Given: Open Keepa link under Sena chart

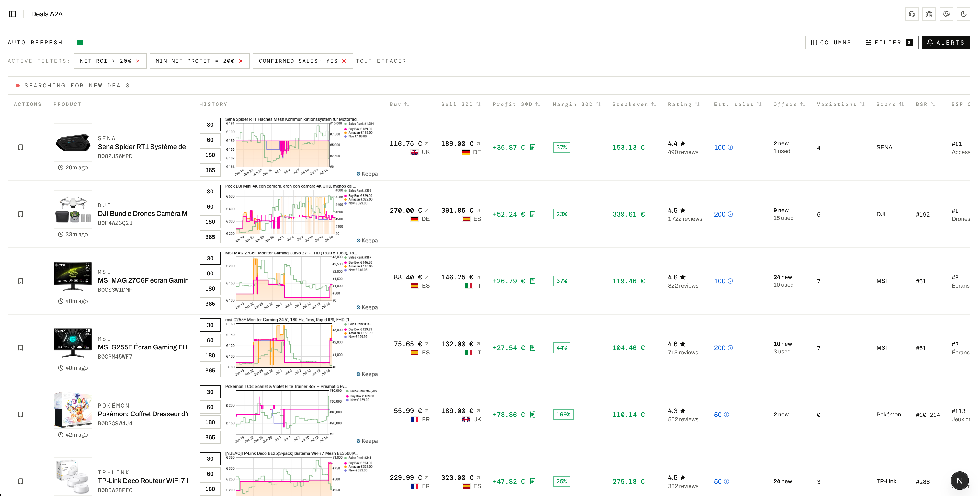Looking at the screenshot, I should pos(367,174).
